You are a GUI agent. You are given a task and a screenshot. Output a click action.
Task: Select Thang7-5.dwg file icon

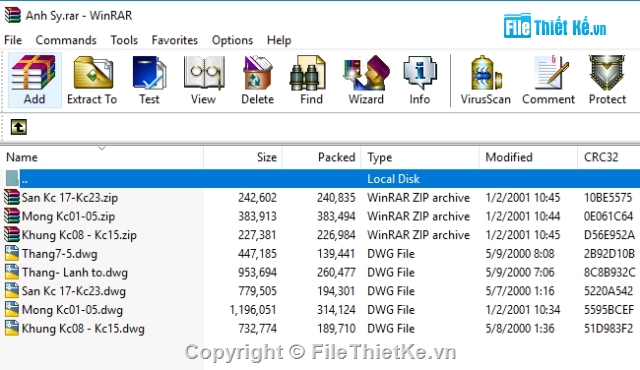(x=12, y=254)
